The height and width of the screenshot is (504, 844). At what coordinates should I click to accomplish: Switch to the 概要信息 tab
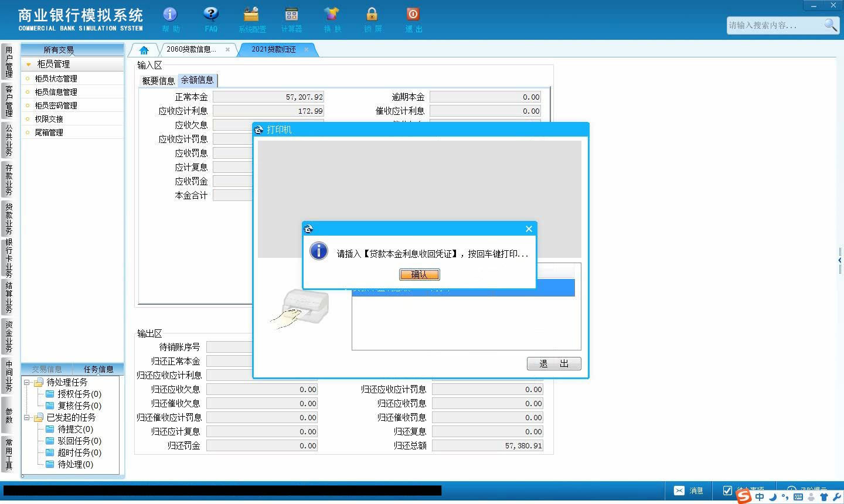[x=158, y=81]
